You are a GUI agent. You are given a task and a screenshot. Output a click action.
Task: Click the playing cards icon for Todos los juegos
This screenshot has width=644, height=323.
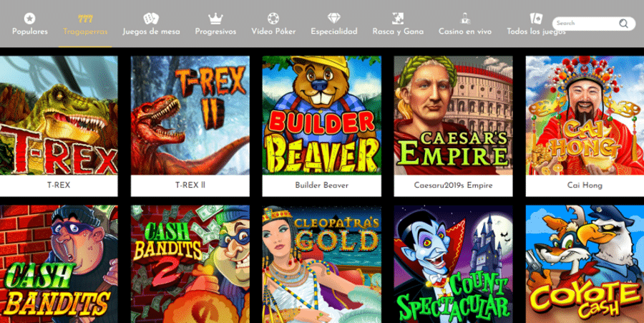pyautogui.click(x=536, y=19)
